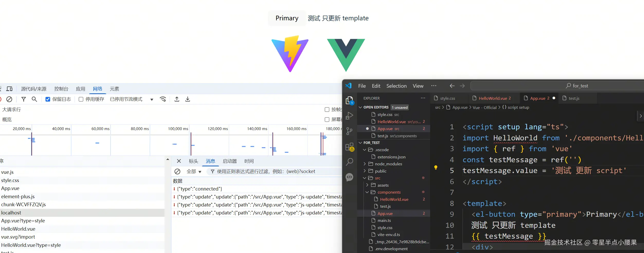The width and height of the screenshot is (644, 253).
Task: Click the network filter funnel icon
Action: click(x=24, y=99)
